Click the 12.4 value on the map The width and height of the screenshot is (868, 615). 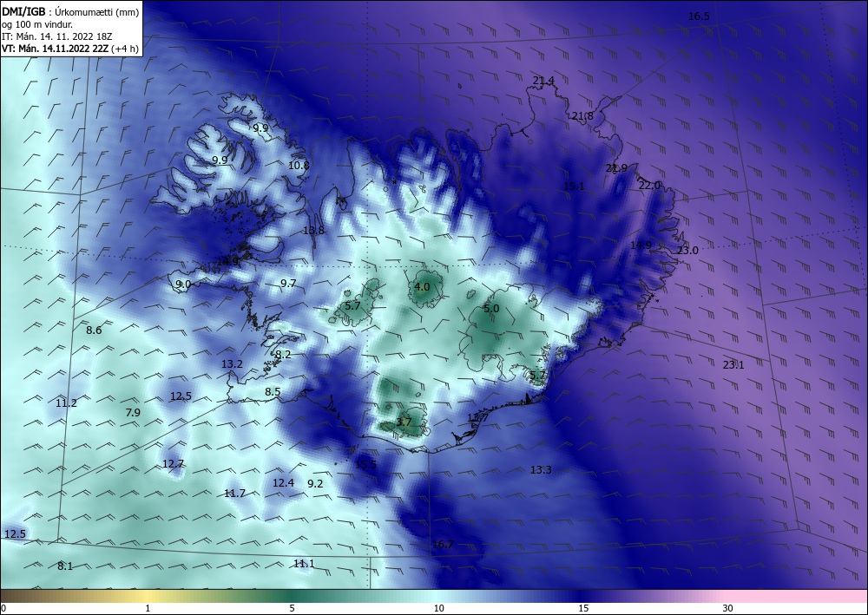pyautogui.click(x=283, y=483)
